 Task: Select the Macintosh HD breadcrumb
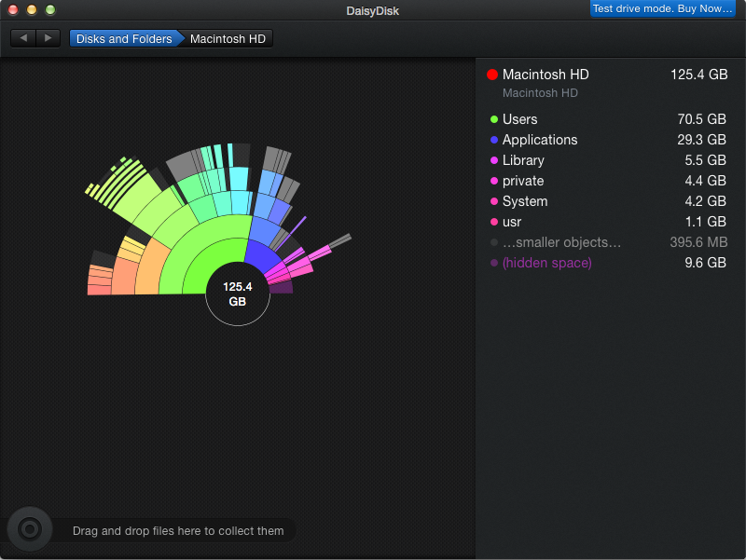[x=228, y=38]
